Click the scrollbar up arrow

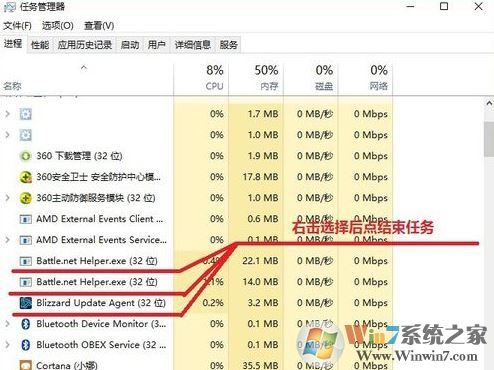[x=489, y=103]
